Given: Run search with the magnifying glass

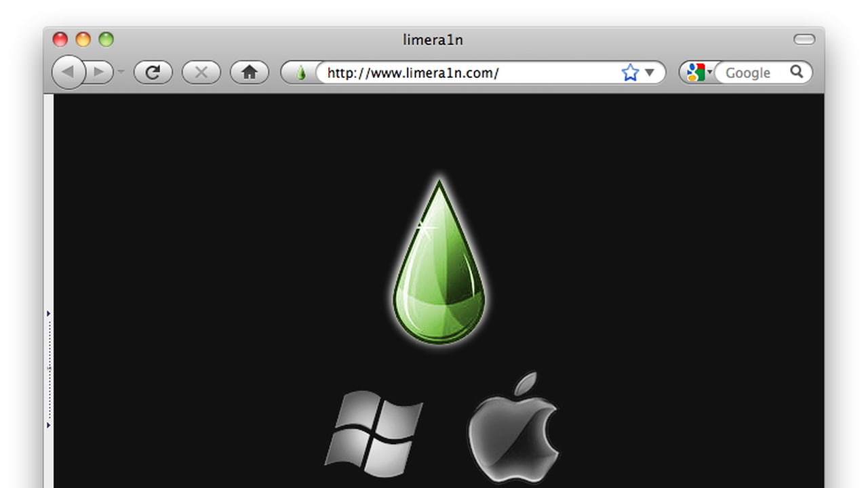Looking at the screenshot, I should pos(797,72).
